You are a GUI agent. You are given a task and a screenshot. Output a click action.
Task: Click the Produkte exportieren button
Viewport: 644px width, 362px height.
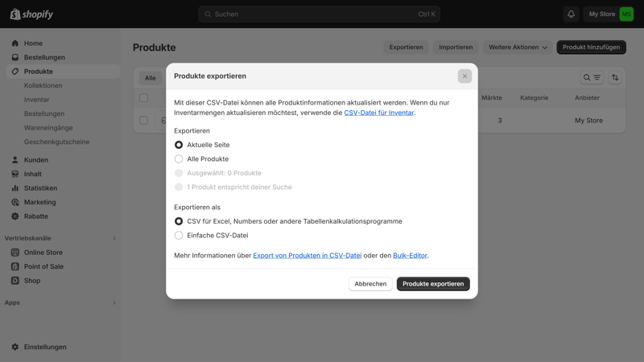(432, 284)
